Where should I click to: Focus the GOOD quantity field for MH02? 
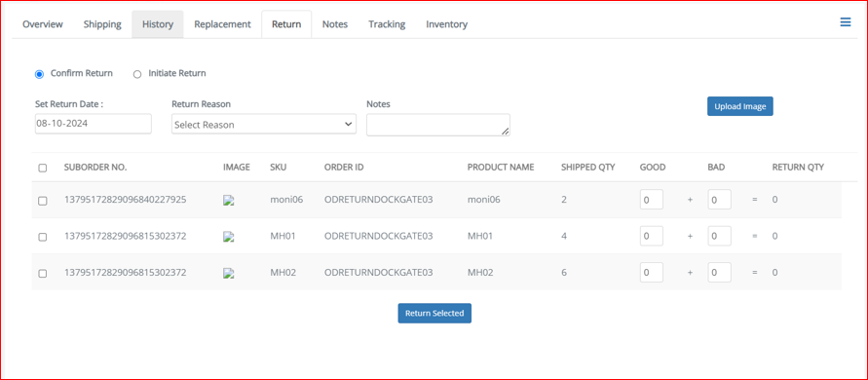652,273
